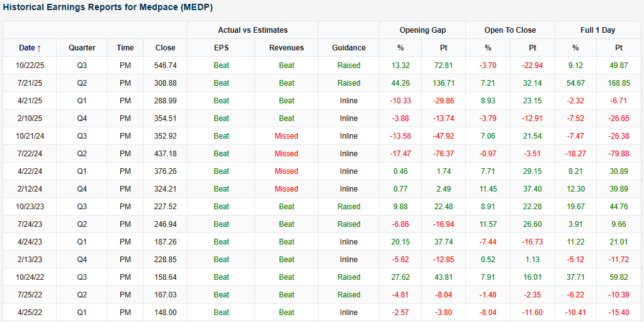The image size is (644, 322).
Task: Click the 168.85 Full 1 Day point value
Action: pyautogui.click(x=618, y=83)
